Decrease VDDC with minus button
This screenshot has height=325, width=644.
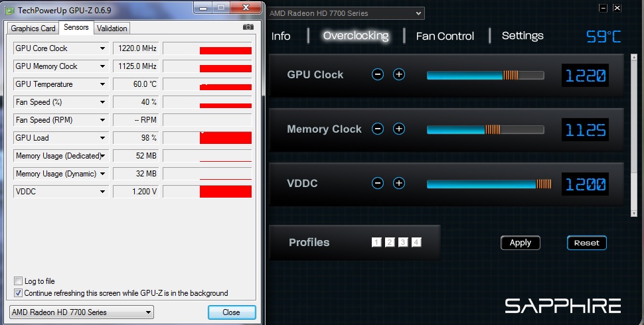[x=378, y=183]
